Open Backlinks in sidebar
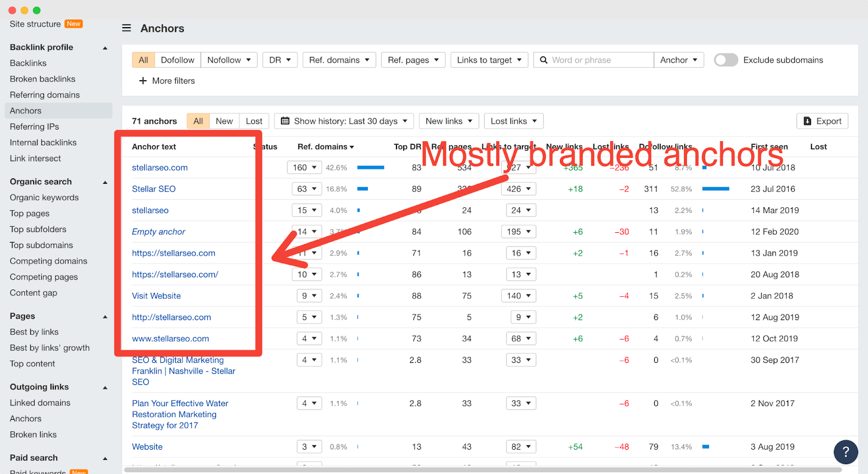 pyautogui.click(x=28, y=63)
